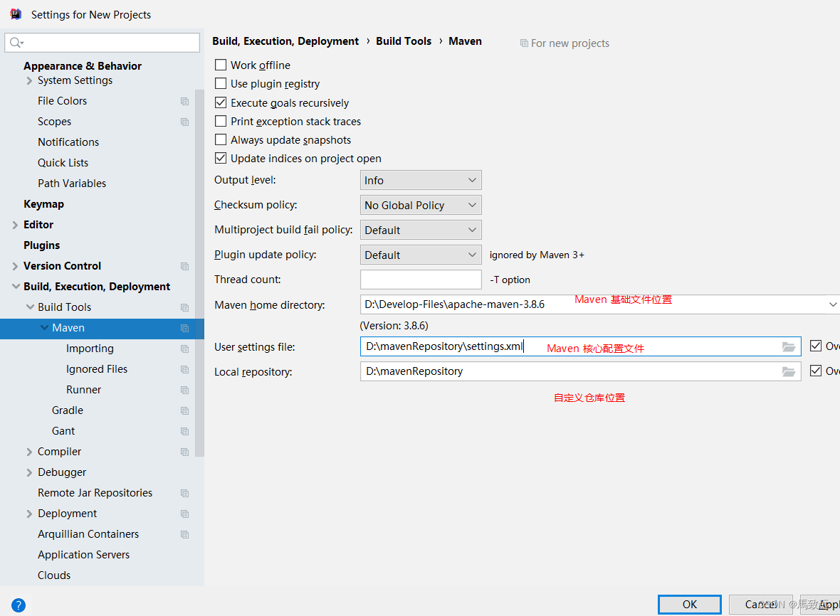The width and height of the screenshot is (840, 616).
Task: Open the Checksum policy dropdown
Action: 421,205
